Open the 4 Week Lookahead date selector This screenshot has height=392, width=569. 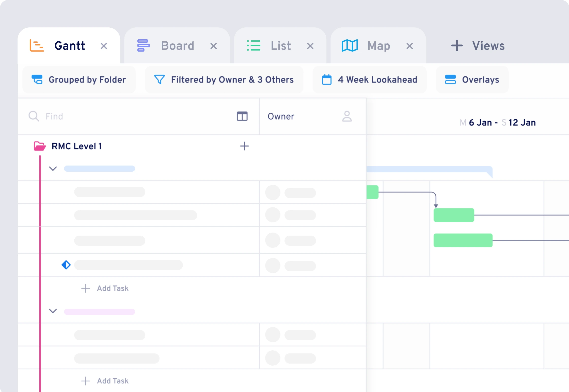coord(370,80)
